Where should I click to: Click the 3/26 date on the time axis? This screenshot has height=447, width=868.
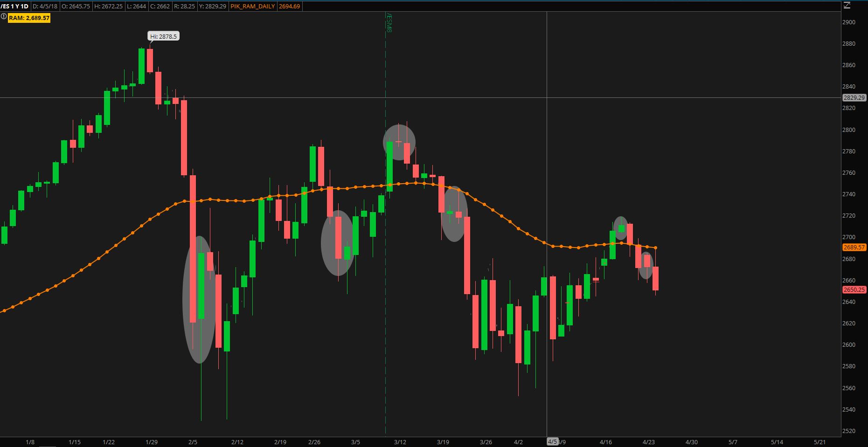(486, 442)
